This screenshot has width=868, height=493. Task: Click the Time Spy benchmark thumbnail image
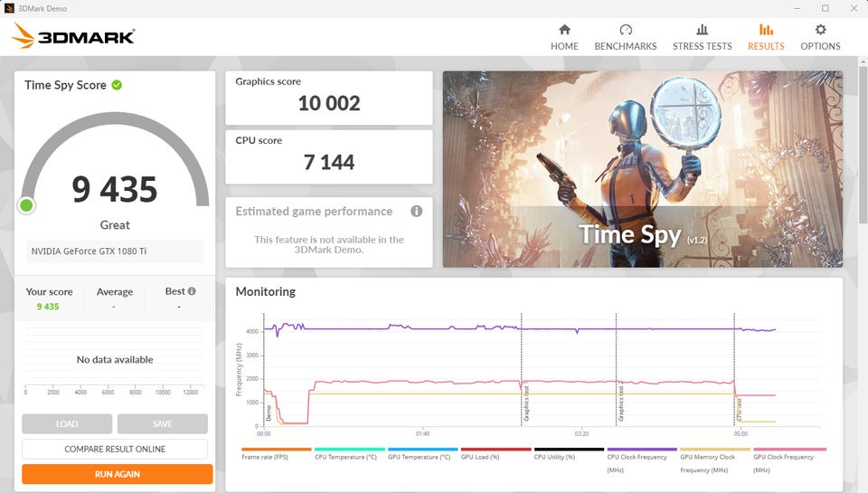click(x=643, y=169)
